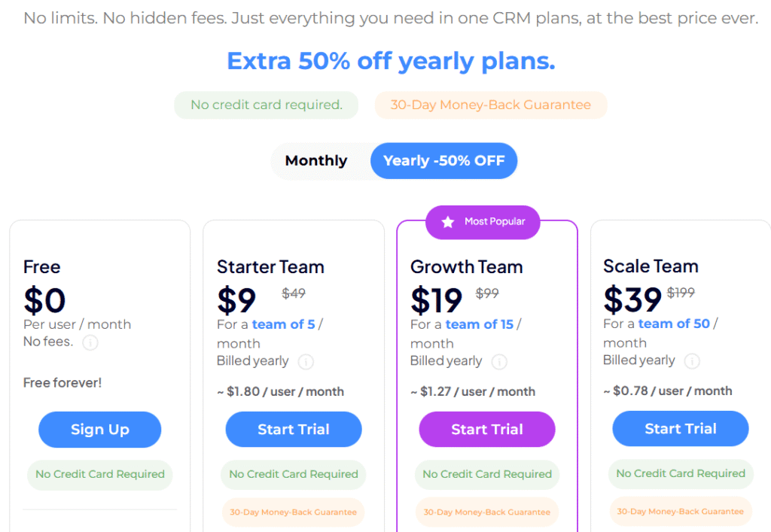Click the top 'No credit card required.' badge
The image size is (771, 532).
coord(267,105)
